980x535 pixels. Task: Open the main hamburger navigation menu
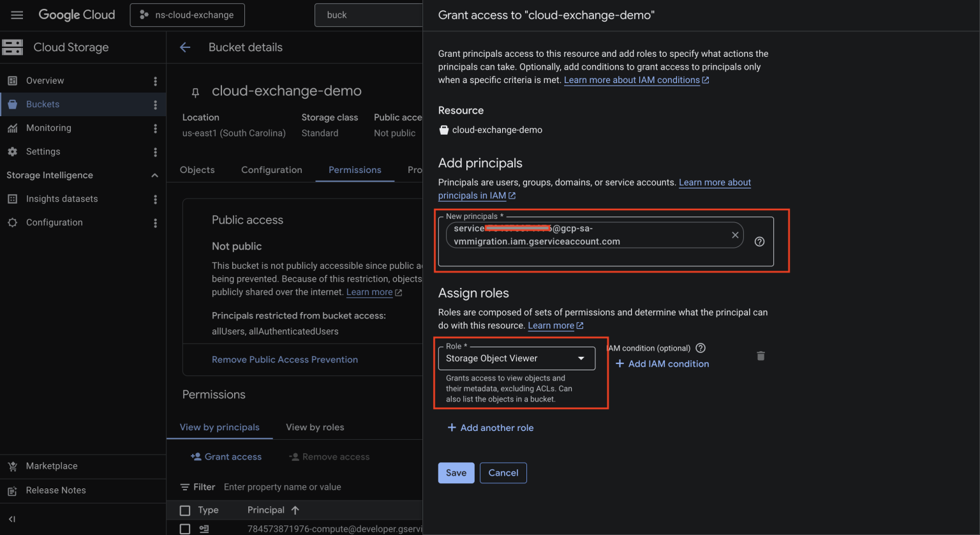pyautogui.click(x=17, y=15)
